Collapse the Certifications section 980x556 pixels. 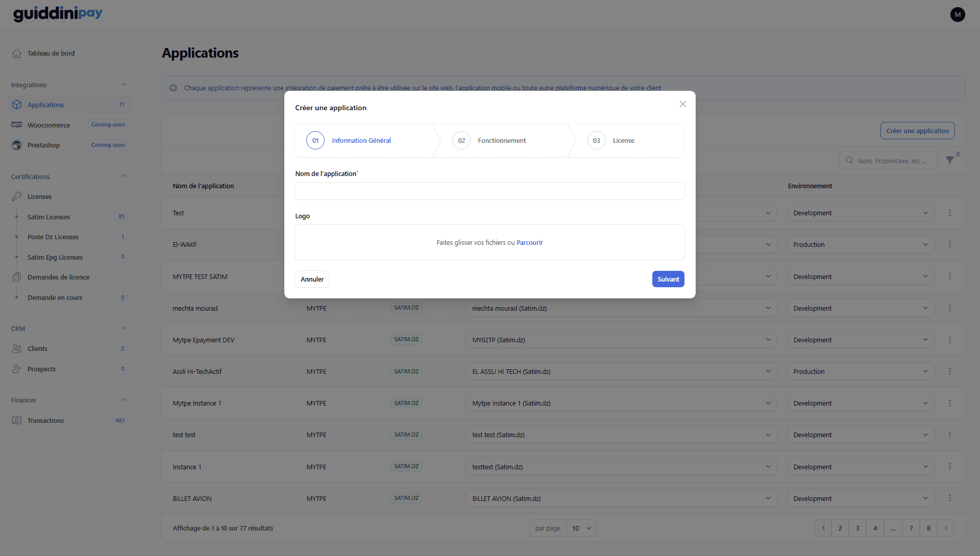(x=123, y=176)
